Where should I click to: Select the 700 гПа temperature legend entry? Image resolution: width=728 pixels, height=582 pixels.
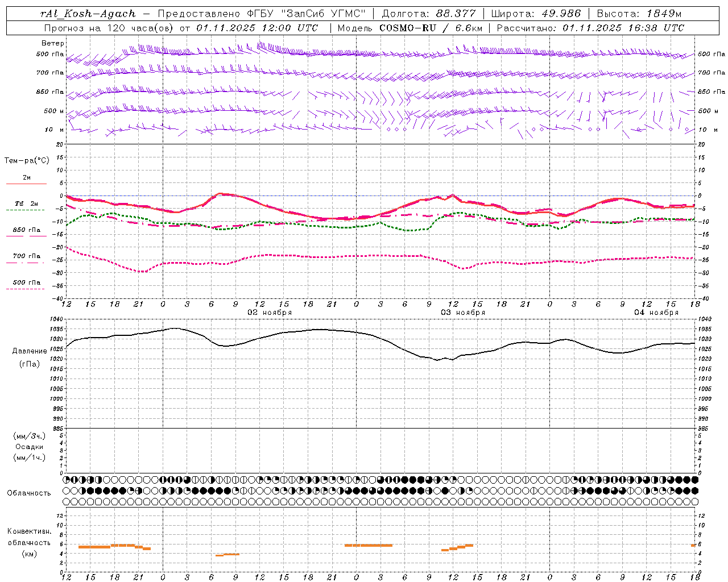[x=27, y=256]
